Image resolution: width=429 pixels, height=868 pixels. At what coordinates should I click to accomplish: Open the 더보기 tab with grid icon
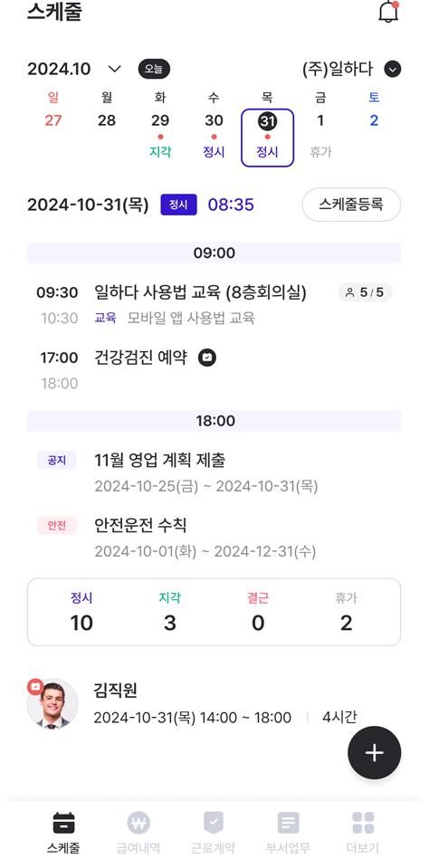point(363,832)
